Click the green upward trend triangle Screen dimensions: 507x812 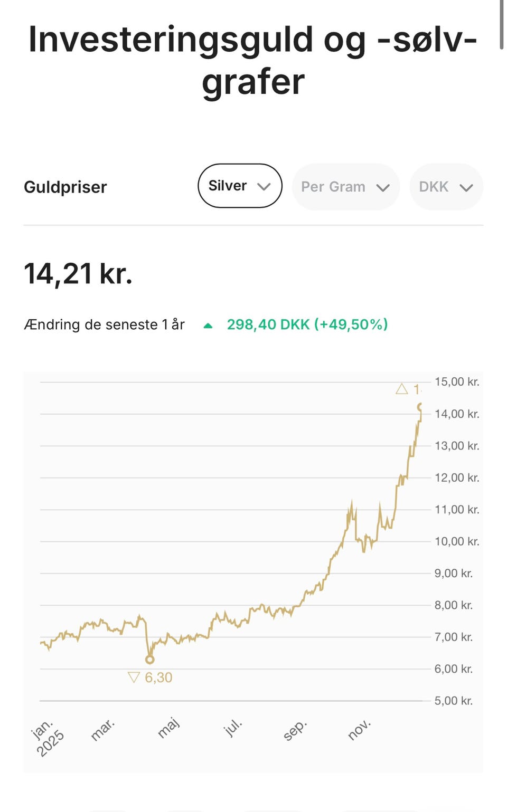click(x=208, y=326)
